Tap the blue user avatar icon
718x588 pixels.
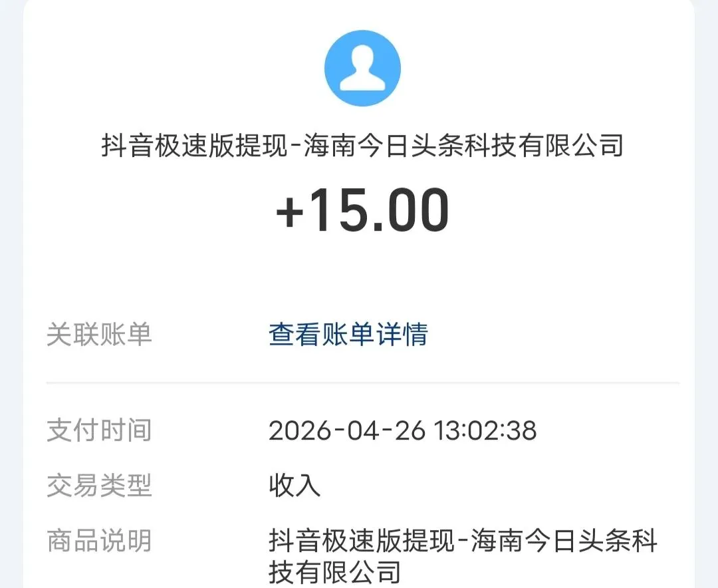(362, 68)
